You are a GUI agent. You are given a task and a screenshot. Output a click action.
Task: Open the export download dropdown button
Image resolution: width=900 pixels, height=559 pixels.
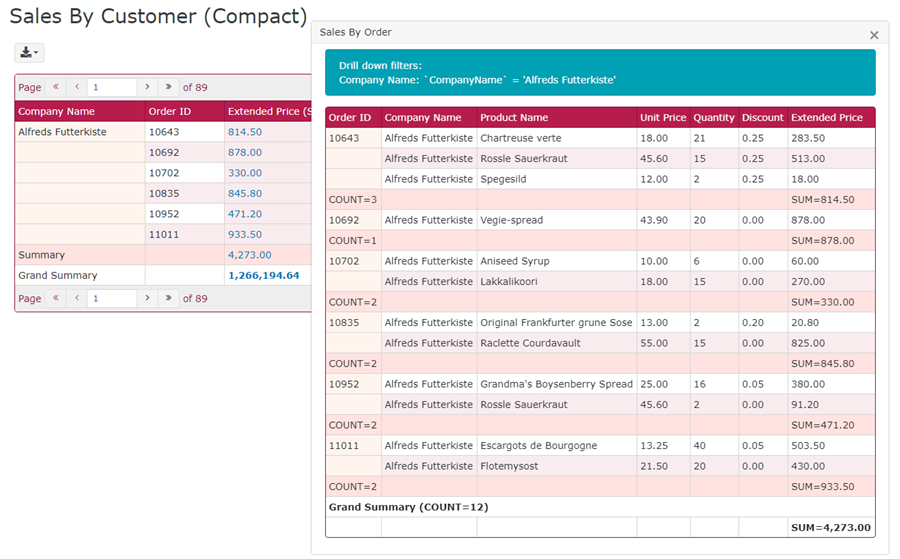point(29,53)
